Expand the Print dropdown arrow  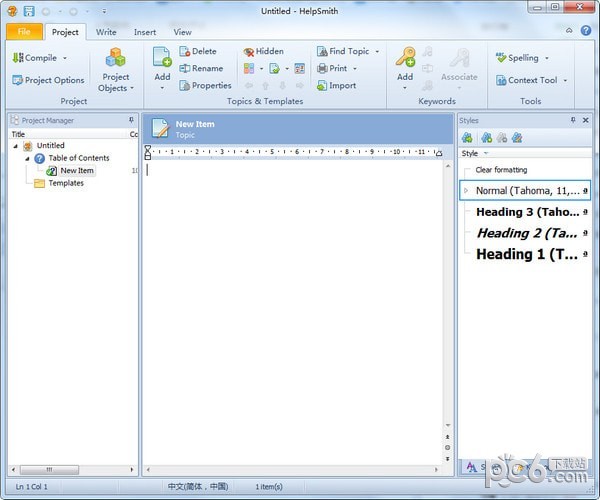tap(355, 68)
